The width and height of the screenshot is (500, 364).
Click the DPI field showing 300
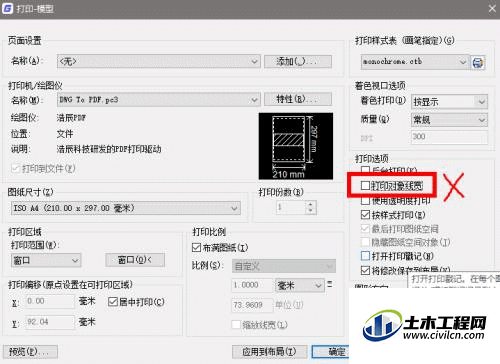pyautogui.click(x=449, y=137)
